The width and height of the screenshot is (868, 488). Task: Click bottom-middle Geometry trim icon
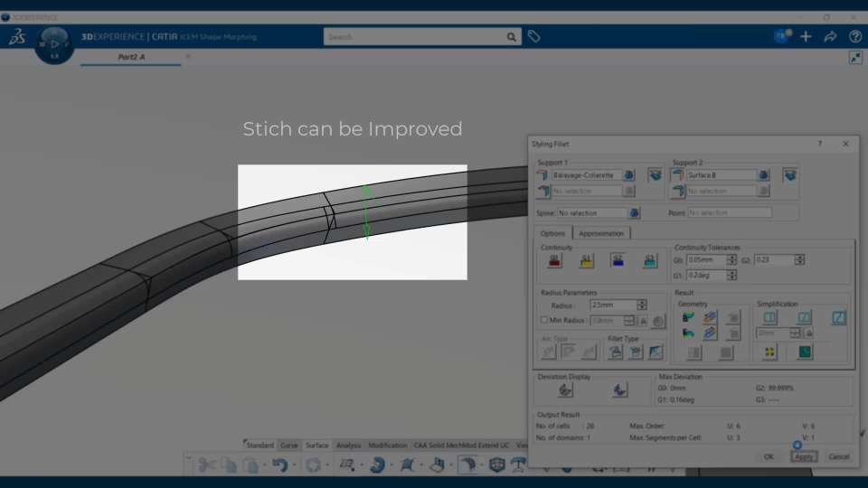711,333
